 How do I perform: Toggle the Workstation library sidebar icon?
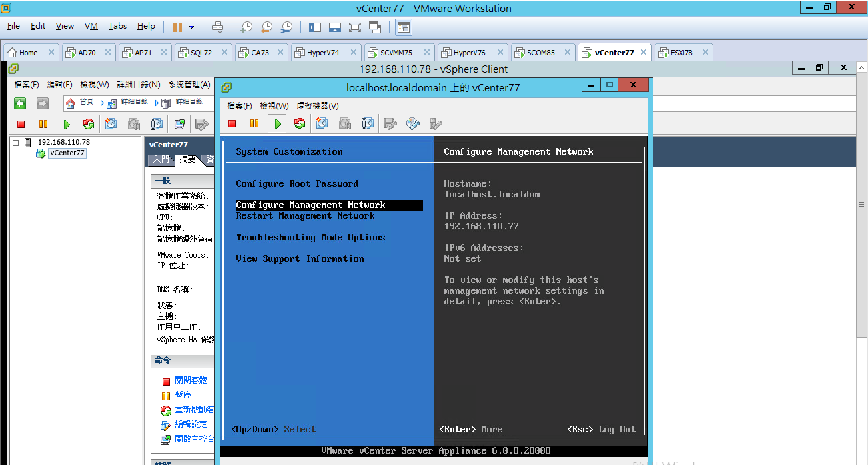315,27
